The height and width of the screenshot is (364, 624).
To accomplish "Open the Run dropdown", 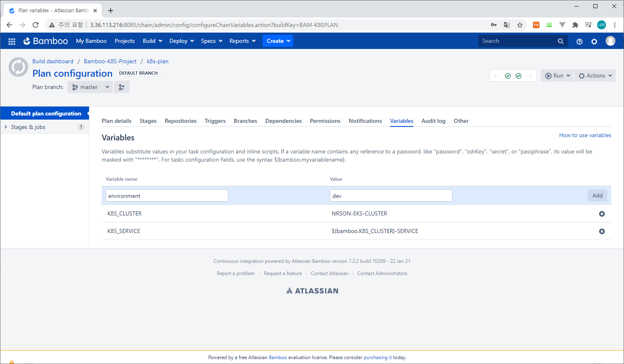I will point(557,75).
